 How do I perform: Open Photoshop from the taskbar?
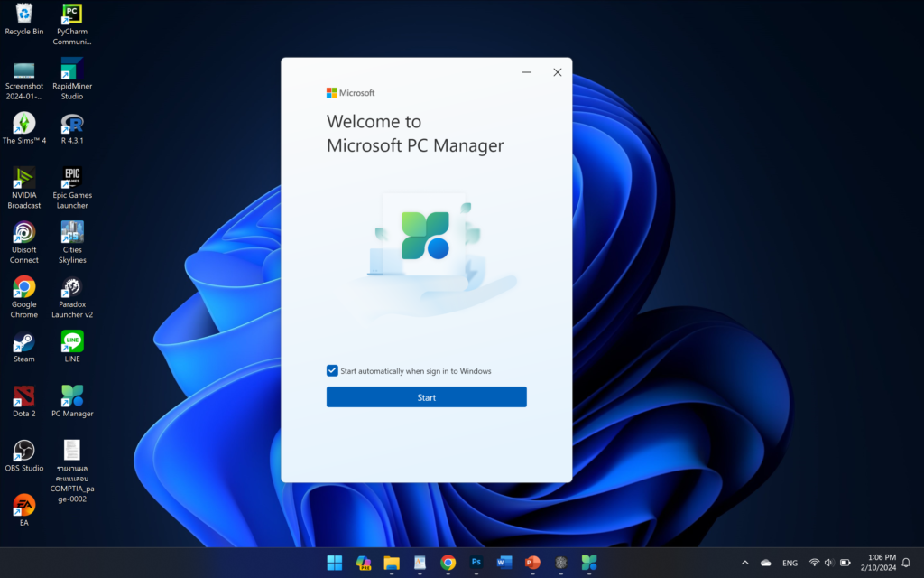[476, 563]
